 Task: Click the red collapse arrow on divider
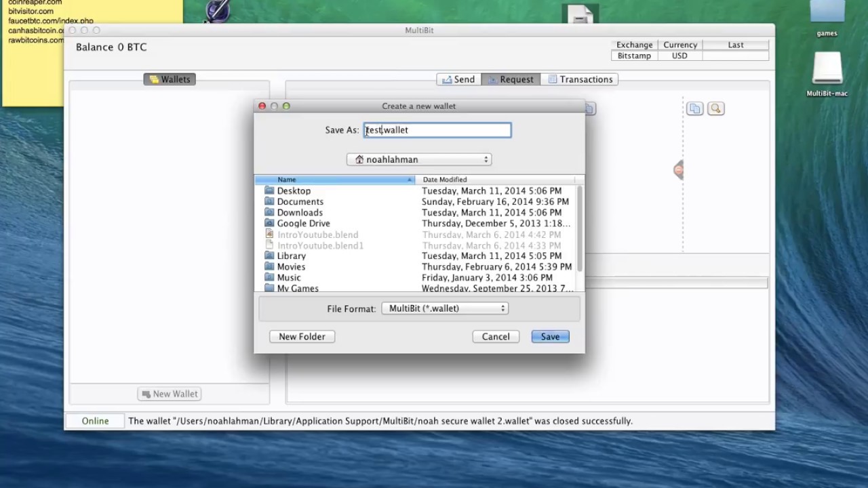point(679,169)
